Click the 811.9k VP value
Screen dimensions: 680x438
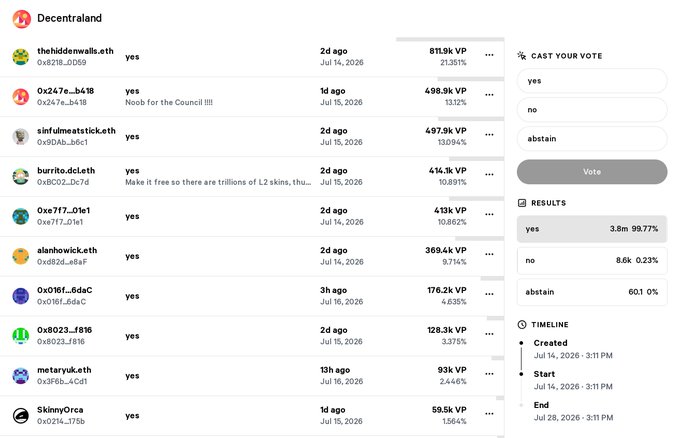click(448, 51)
